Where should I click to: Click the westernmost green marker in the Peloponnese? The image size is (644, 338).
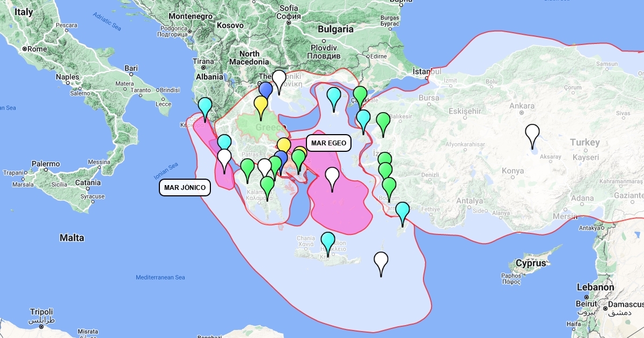[x=247, y=168]
